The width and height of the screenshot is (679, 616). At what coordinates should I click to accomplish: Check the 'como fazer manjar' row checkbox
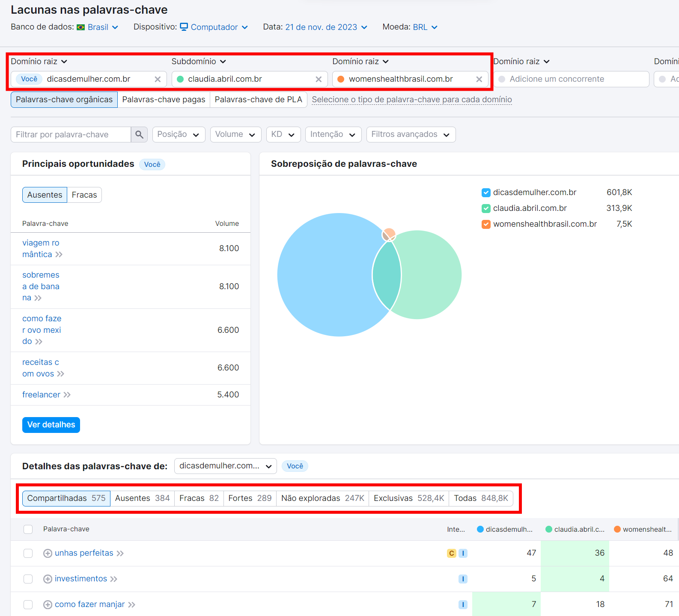pyautogui.click(x=28, y=604)
